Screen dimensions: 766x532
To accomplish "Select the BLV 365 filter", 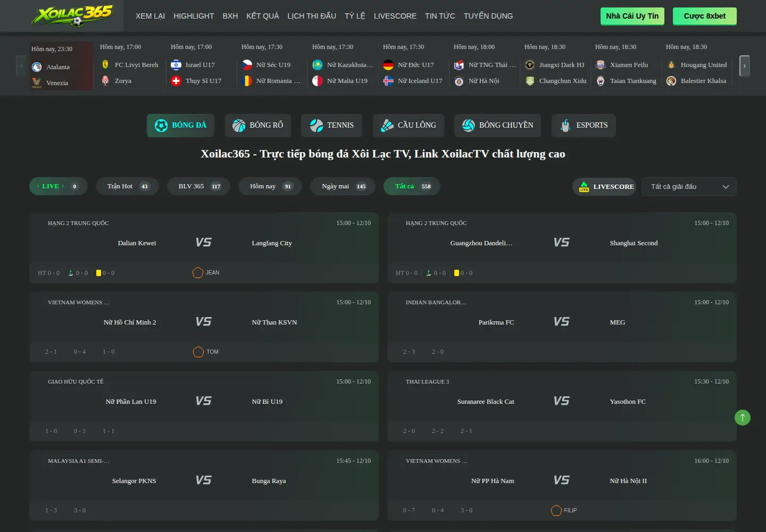I will pos(199,186).
